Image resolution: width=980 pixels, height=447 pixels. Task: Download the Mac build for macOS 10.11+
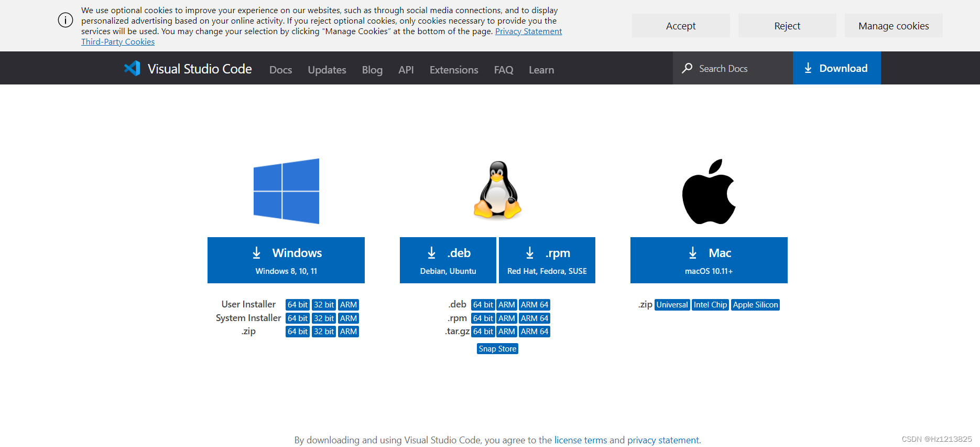pyautogui.click(x=709, y=260)
